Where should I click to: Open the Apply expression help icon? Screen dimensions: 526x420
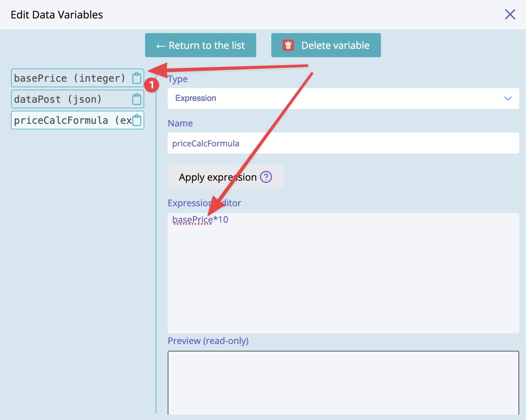coord(266,177)
